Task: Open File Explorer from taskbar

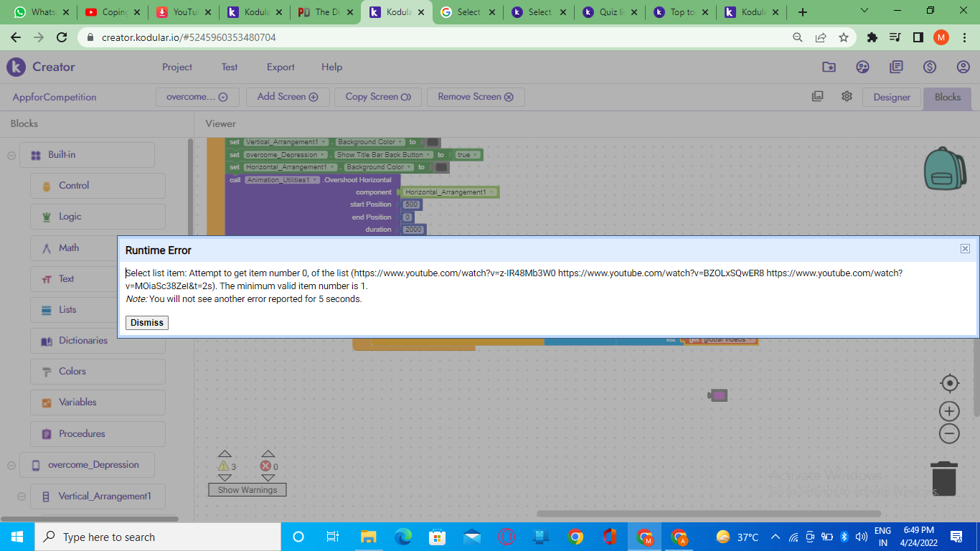Action: (x=368, y=537)
